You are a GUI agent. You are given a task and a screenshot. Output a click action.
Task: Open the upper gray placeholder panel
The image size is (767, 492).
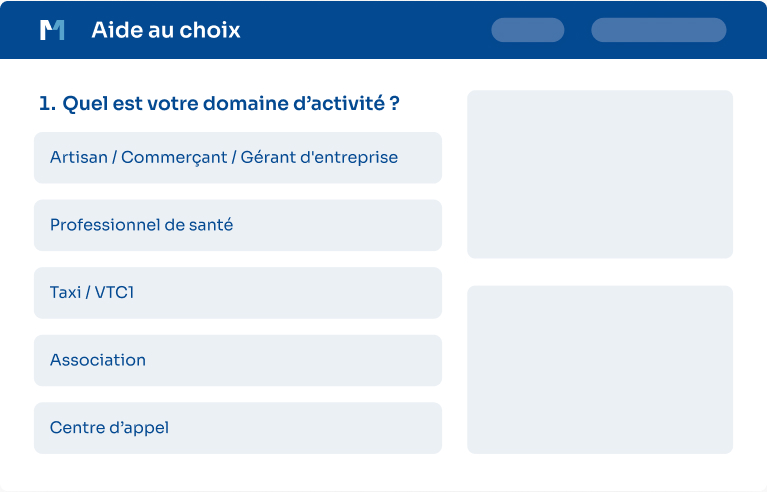click(600, 174)
